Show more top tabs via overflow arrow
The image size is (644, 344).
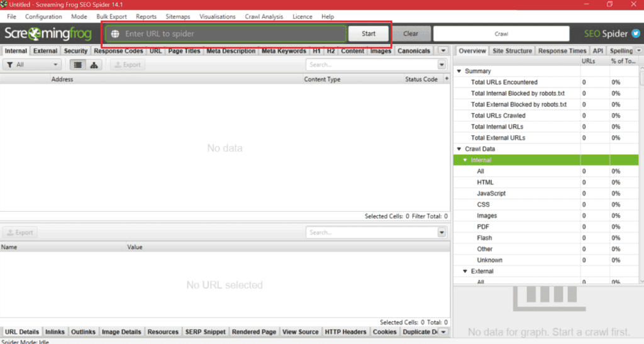pos(443,51)
